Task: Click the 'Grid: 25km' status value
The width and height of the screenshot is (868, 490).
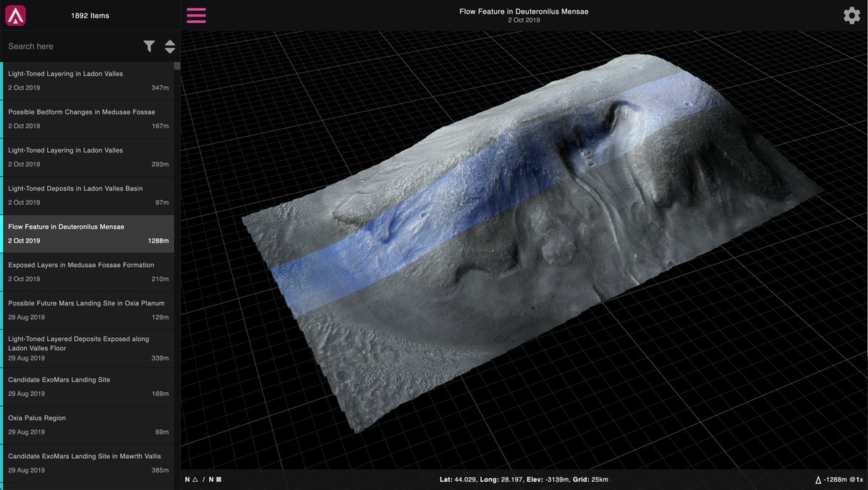Action: pos(590,479)
